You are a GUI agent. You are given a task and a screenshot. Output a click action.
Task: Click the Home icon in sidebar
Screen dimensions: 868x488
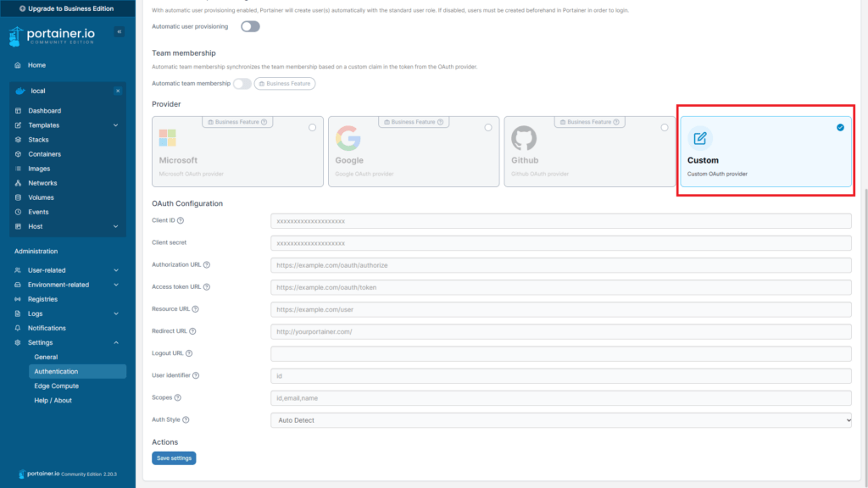(18, 65)
